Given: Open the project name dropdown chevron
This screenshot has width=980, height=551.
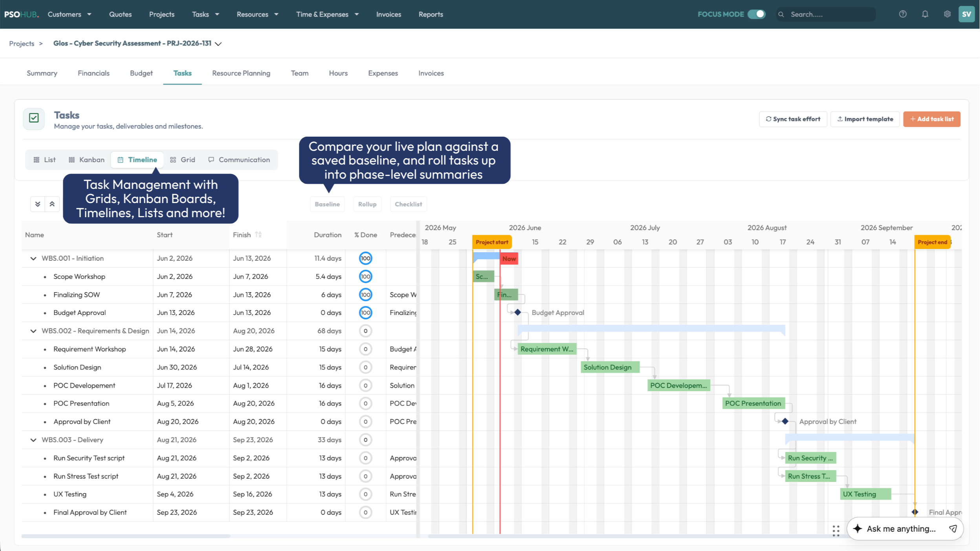Looking at the screenshot, I should tap(218, 44).
